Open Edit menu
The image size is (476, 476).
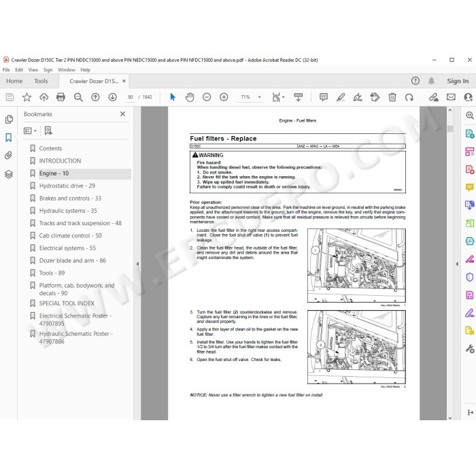coord(19,69)
